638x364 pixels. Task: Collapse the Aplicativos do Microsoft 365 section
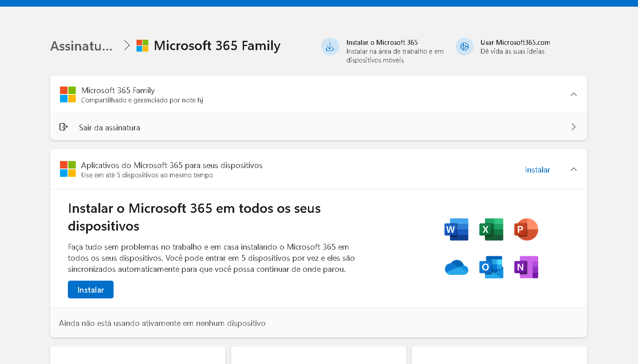pyautogui.click(x=573, y=169)
